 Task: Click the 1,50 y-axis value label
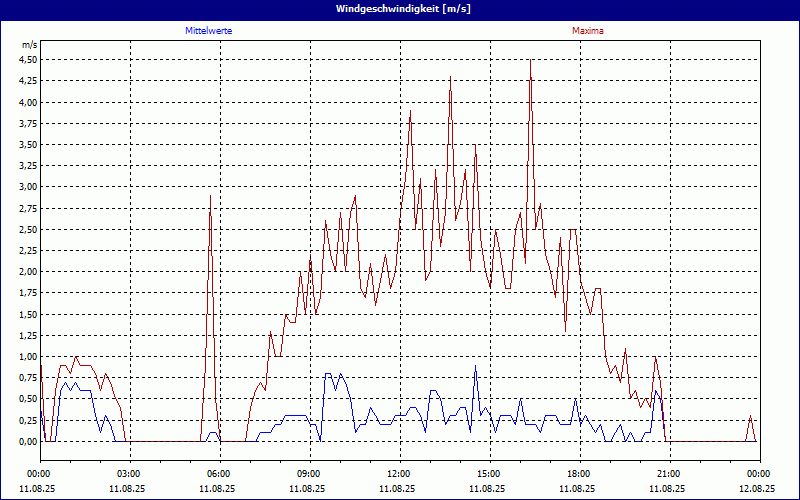[28, 314]
